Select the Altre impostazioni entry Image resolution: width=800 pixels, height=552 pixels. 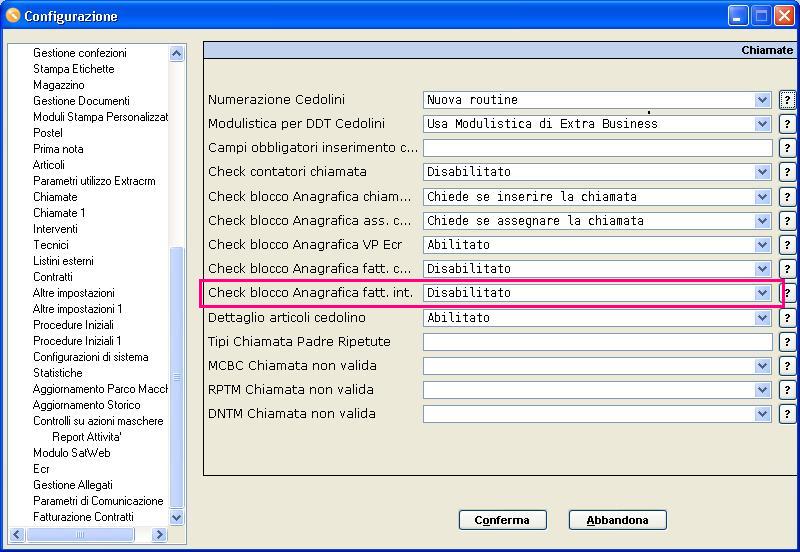[x=73, y=293]
